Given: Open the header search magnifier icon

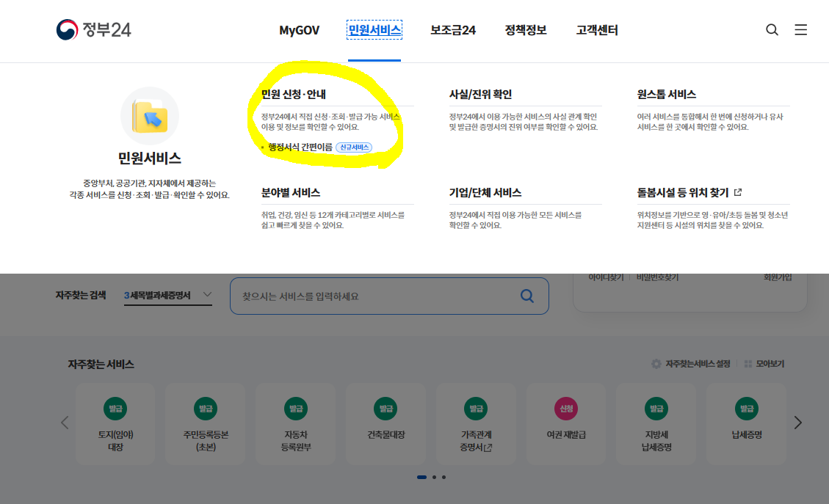Looking at the screenshot, I should point(772,29).
